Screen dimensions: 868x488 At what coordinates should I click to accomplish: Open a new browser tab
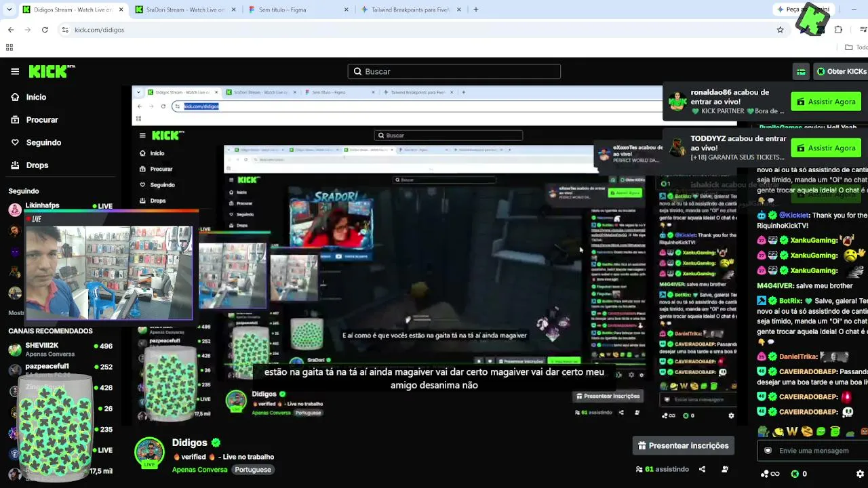(475, 9)
